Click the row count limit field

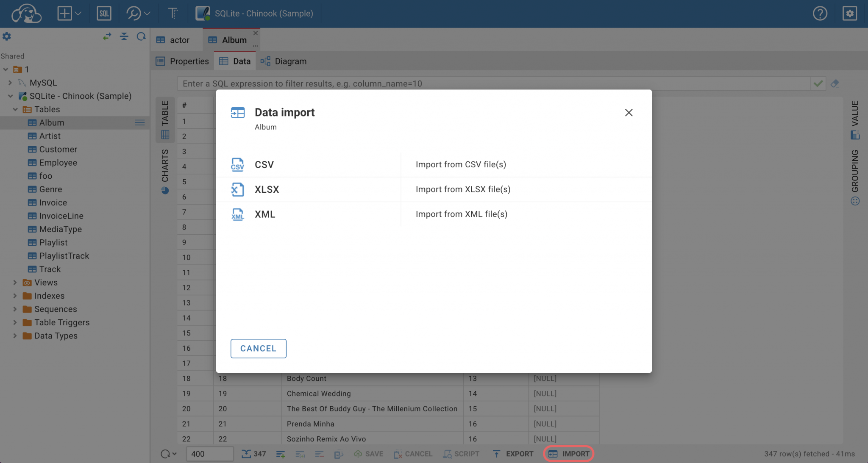pyautogui.click(x=209, y=454)
